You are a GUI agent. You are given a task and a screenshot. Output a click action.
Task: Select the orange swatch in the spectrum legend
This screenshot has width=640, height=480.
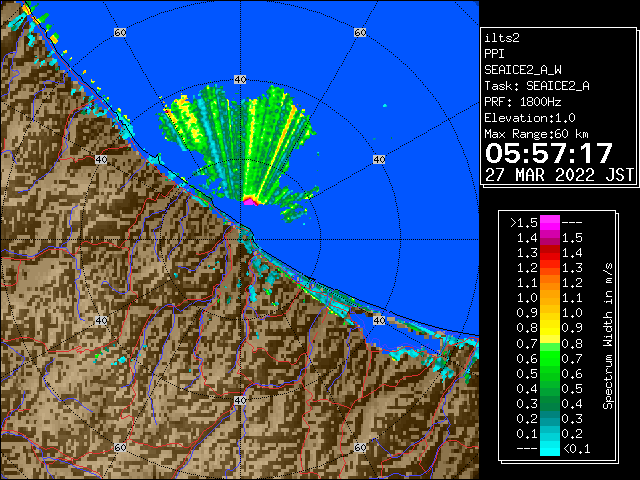[550, 283]
